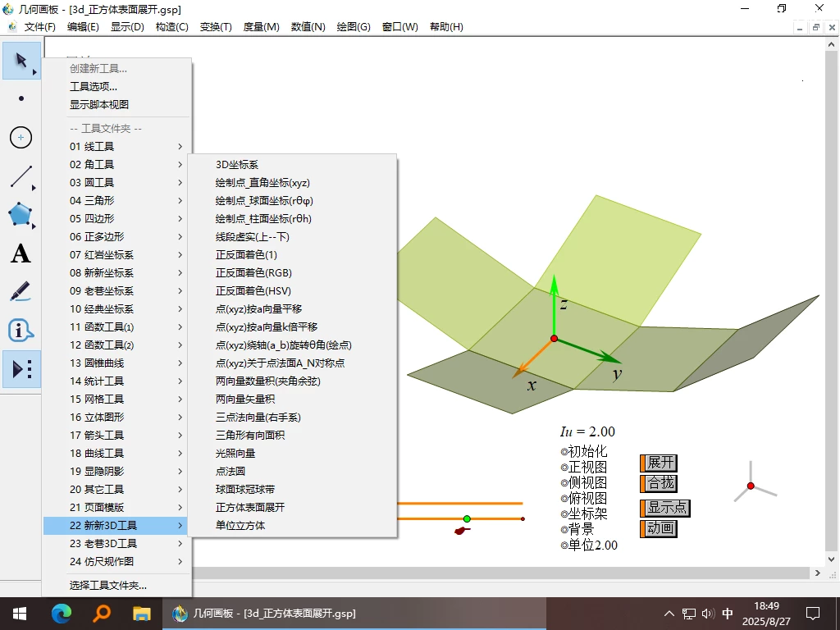Select the information tool
The width and height of the screenshot is (840, 630).
coord(21,331)
